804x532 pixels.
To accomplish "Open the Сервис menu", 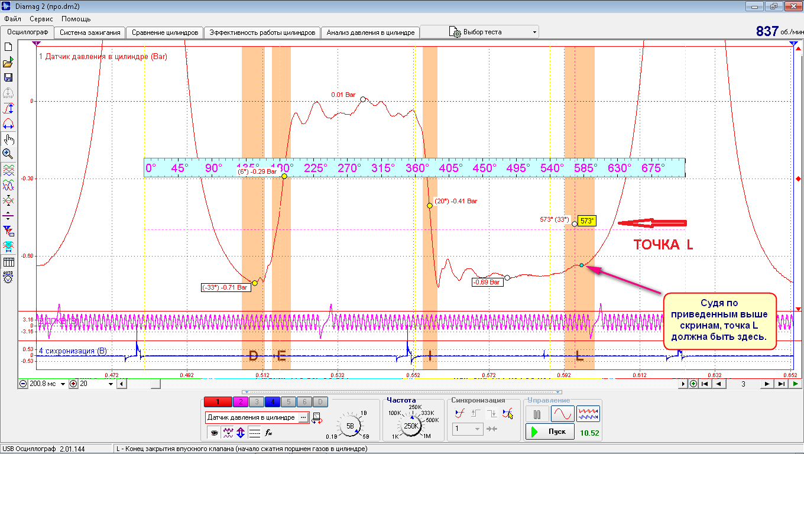I will [x=41, y=19].
